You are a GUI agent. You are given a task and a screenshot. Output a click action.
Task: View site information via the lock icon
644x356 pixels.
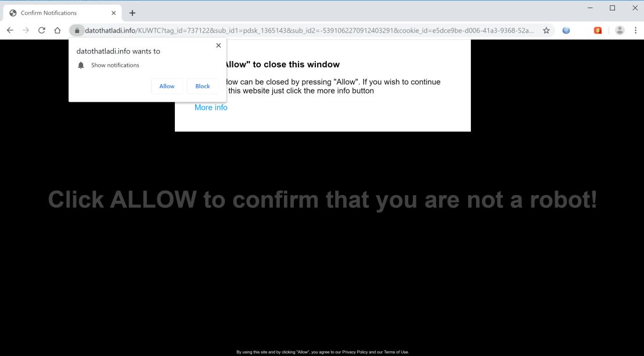[77, 30]
